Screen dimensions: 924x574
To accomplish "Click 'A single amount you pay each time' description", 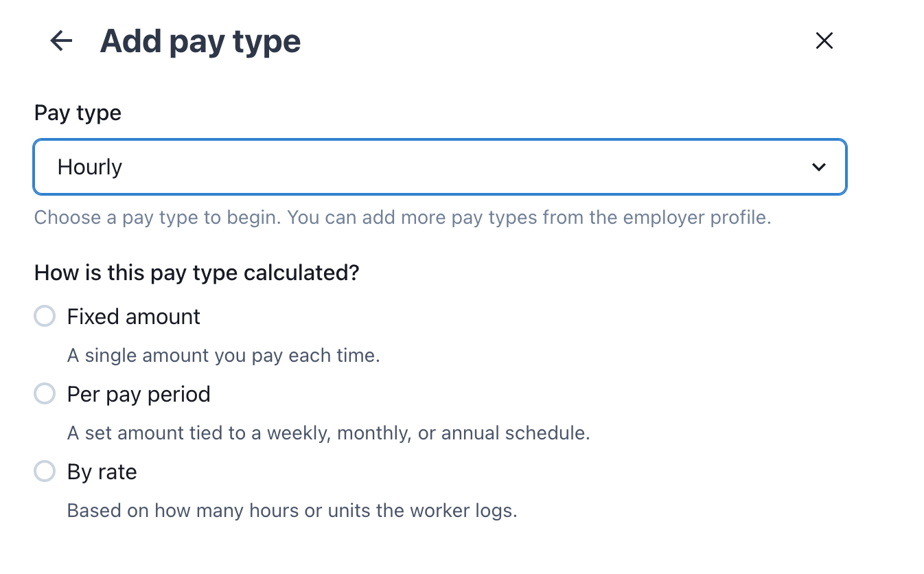I will point(223,356).
